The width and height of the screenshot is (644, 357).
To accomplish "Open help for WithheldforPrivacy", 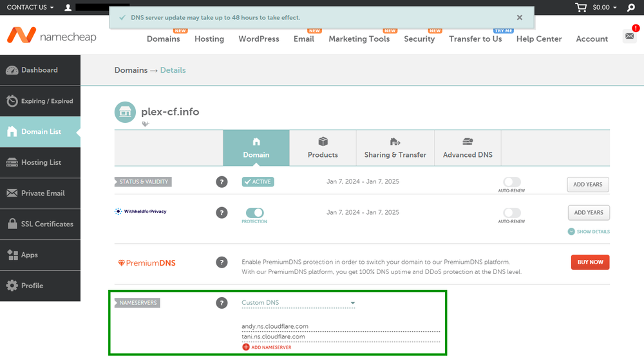I will click(x=222, y=212).
